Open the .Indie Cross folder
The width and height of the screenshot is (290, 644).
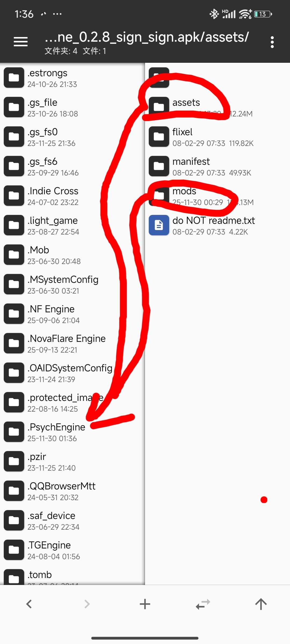pos(73,196)
